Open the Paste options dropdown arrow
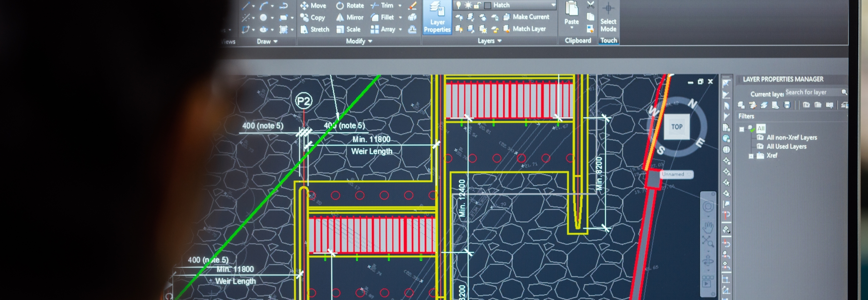This screenshot has height=300, width=868. [572, 28]
